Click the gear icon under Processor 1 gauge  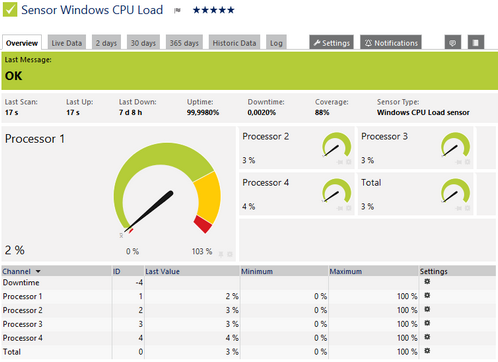tap(230, 254)
